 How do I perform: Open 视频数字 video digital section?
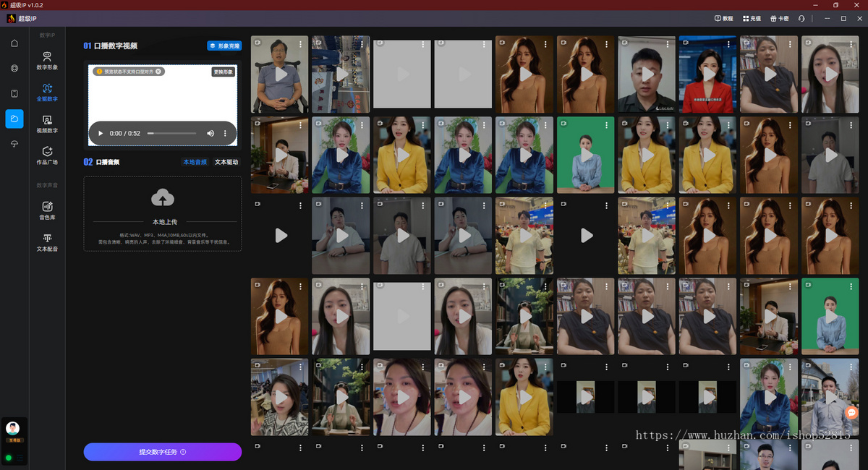47,124
